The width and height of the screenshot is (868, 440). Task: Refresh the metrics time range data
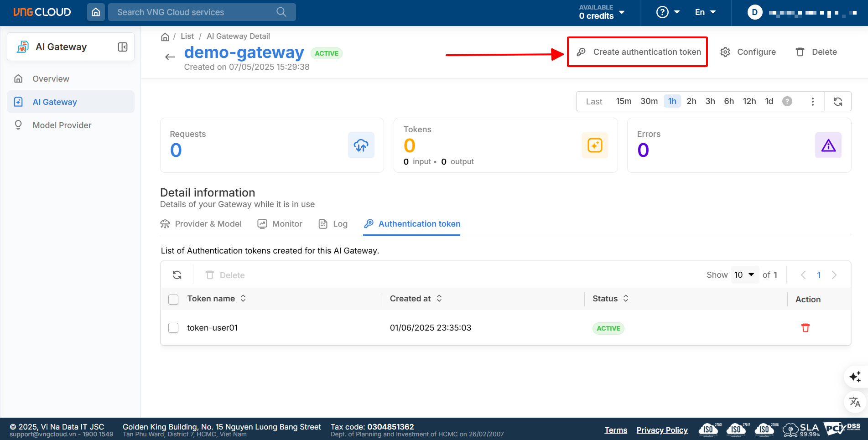coord(837,101)
